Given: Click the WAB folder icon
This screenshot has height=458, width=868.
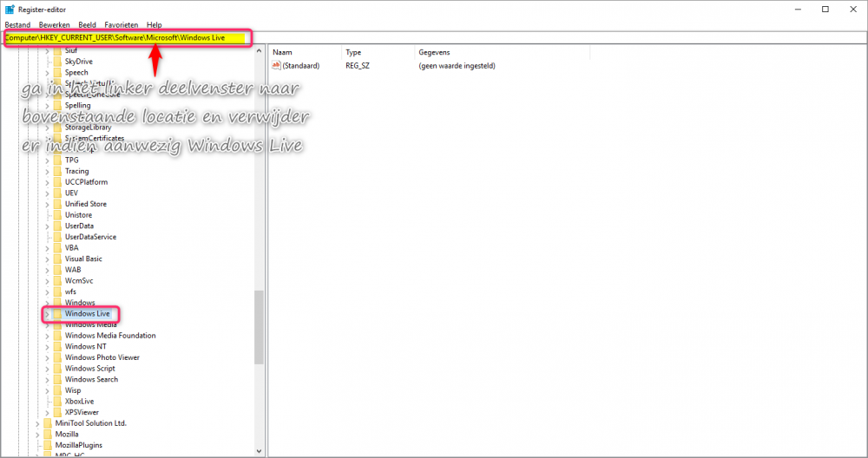Looking at the screenshot, I should pos(57,270).
